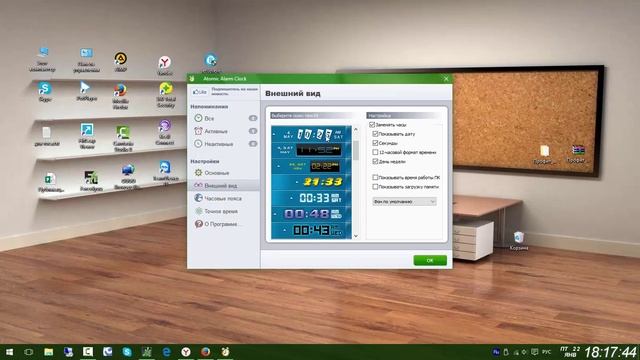This screenshot has width=640, height=360.
Task: Click the taskbar clock showing 18:17:44
Action: point(611,352)
